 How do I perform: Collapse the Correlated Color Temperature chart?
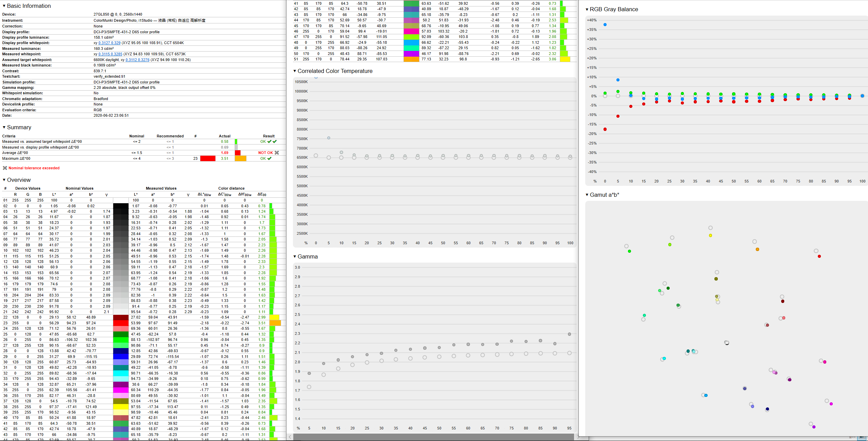coord(295,71)
